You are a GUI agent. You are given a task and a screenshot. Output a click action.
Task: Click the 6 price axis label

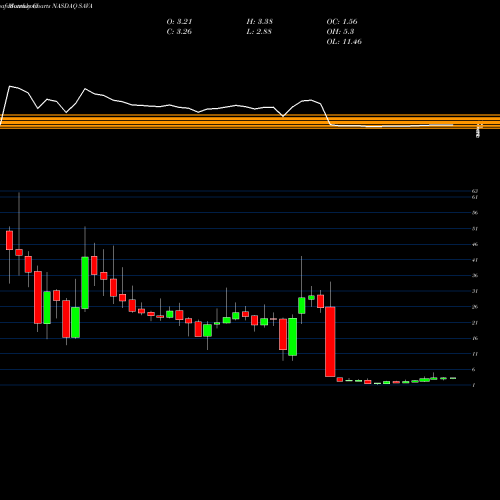(x=474, y=369)
